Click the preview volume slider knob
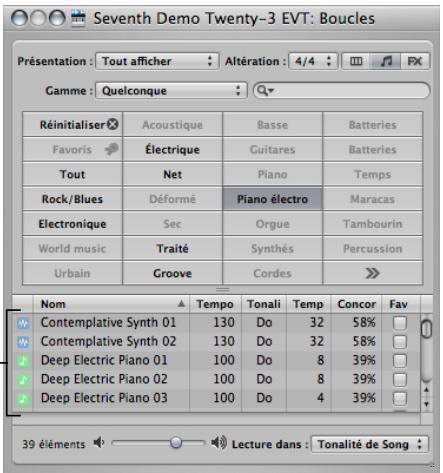 (176, 443)
